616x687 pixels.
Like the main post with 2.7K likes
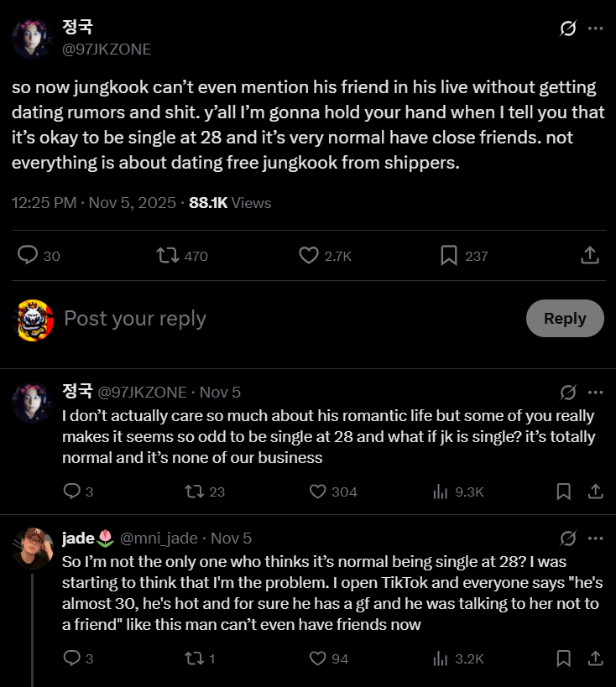coord(309,255)
